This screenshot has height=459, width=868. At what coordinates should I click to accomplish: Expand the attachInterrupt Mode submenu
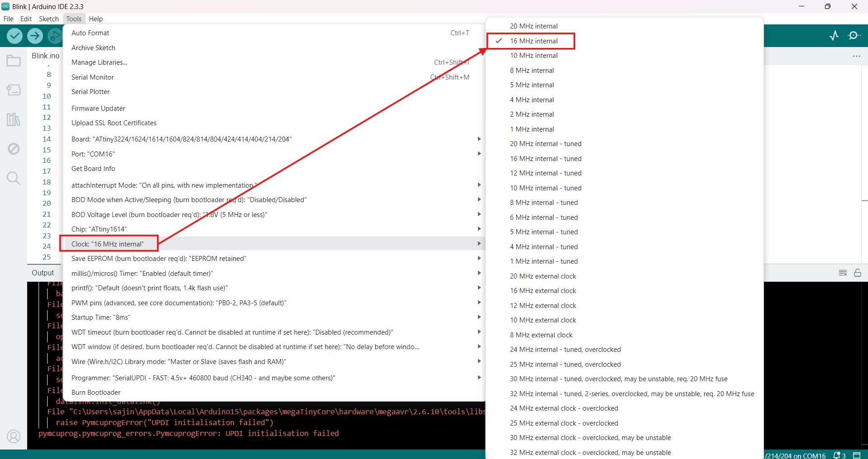tap(273, 185)
